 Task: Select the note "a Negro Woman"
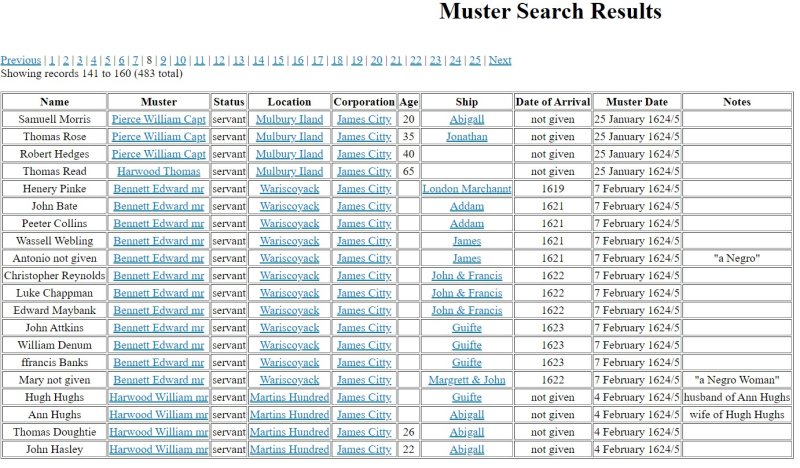(x=737, y=380)
